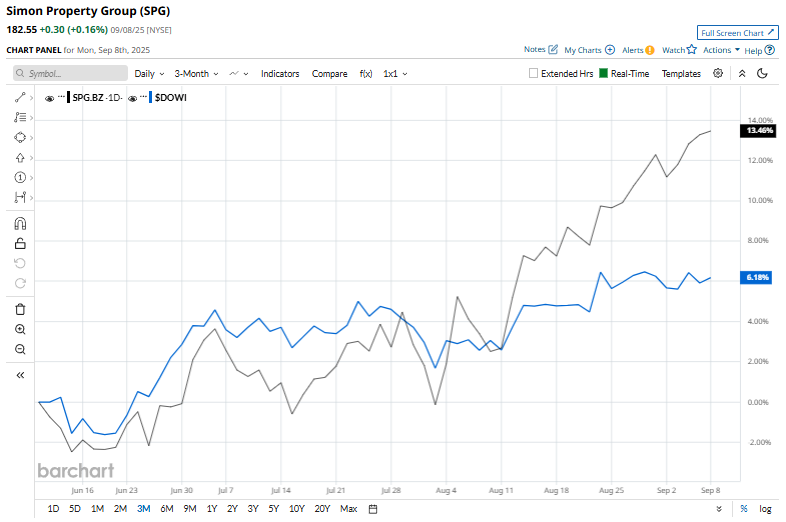This screenshot has height=522, width=786.
Task: Zoom out with the magnifier minus icon
Action: [20, 349]
